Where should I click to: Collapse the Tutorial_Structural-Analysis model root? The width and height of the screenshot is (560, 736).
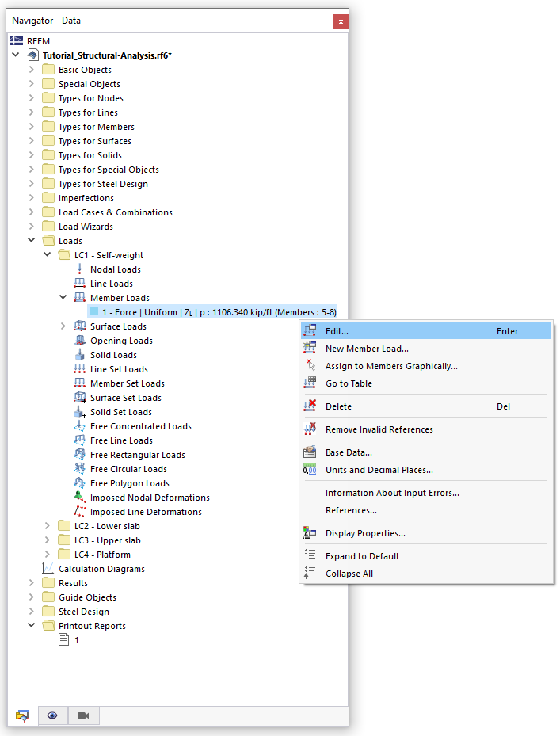[x=16, y=55]
